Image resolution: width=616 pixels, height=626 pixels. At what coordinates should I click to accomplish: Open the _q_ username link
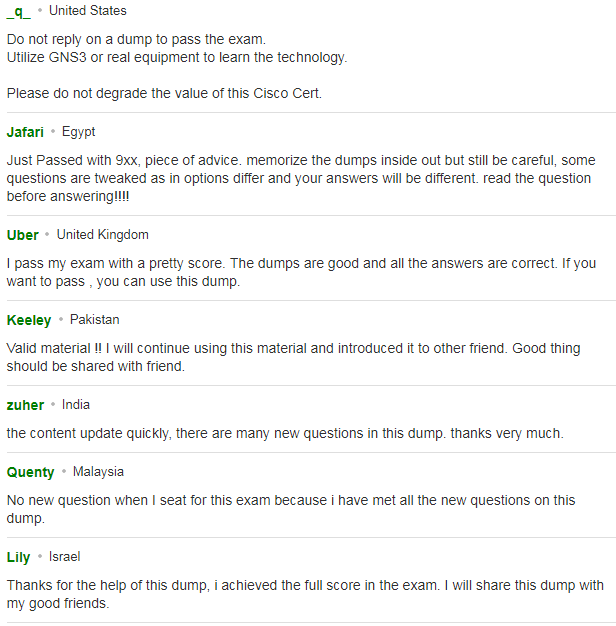pyautogui.click(x=19, y=12)
